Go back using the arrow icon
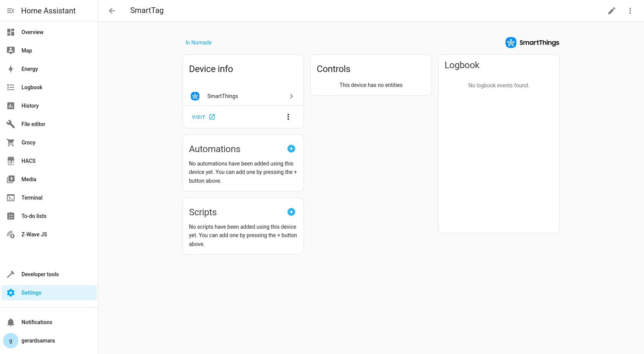Viewport: 644px width, 354px height. 112,11
